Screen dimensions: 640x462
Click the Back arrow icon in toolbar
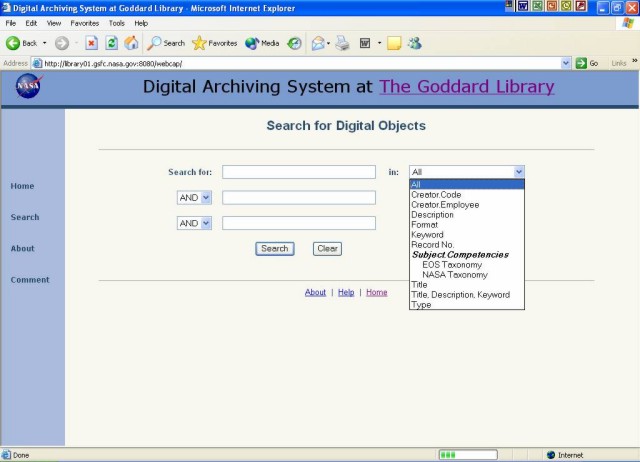tap(13, 43)
